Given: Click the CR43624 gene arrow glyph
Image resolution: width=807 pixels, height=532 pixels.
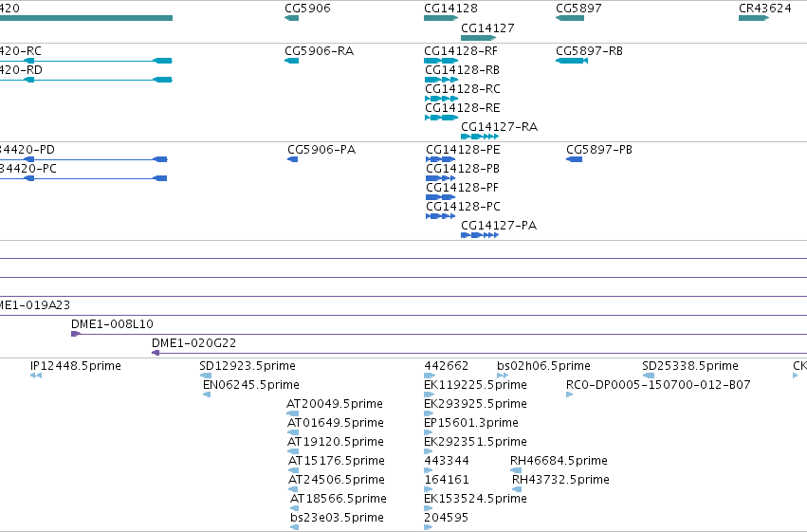Looking at the screenshot, I should click(x=754, y=18).
